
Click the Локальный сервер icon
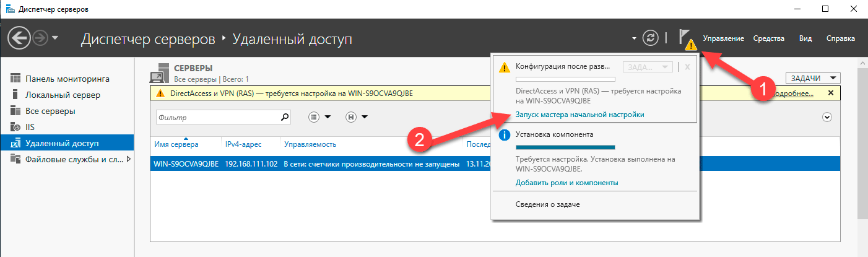[x=15, y=95]
